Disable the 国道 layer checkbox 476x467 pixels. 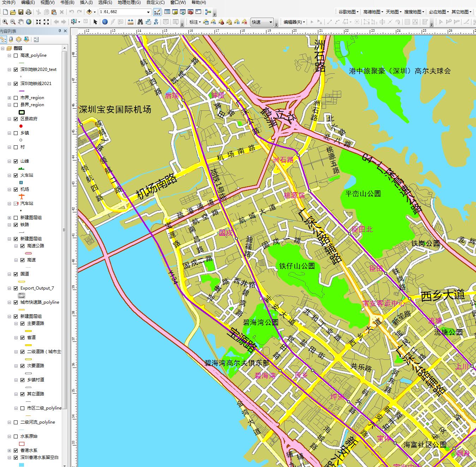[16, 274]
